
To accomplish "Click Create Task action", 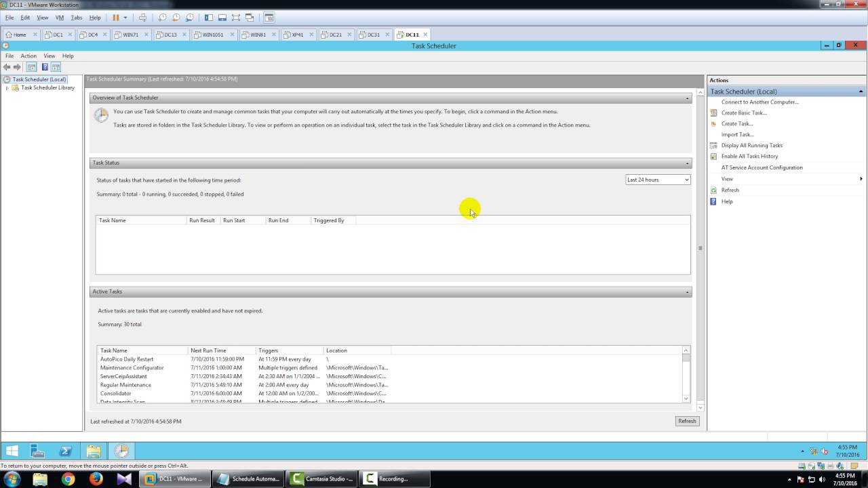I will [737, 124].
